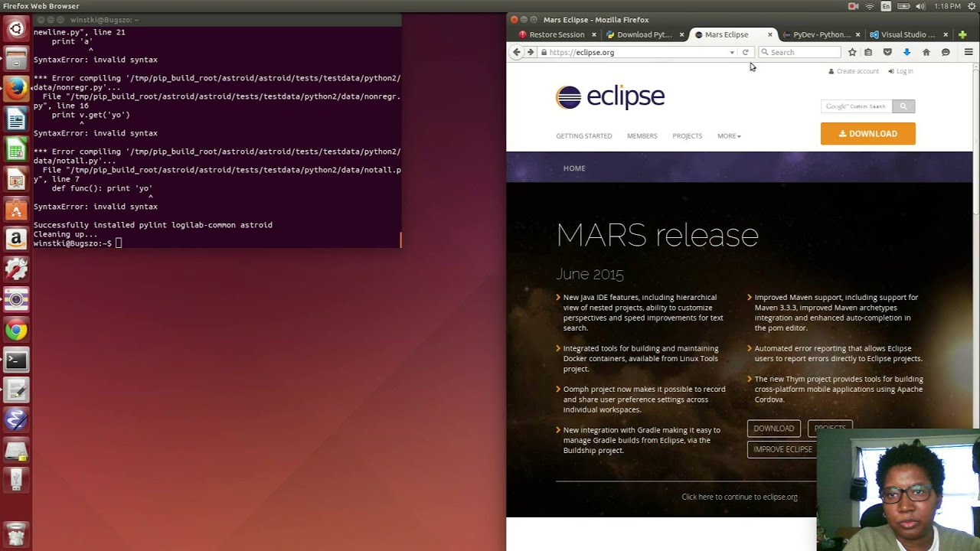
Task: Open the text editor launcher icon
Action: tap(16, 390)
